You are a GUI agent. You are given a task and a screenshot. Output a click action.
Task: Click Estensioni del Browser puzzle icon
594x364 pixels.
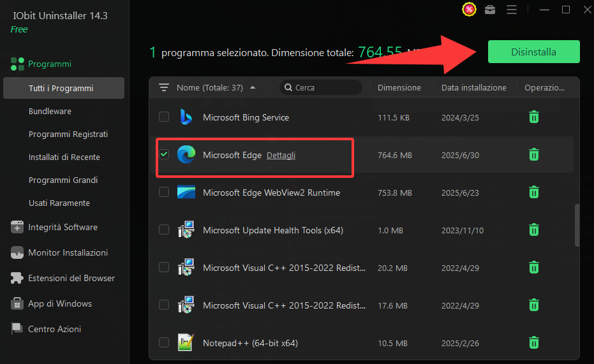point(17,278)
